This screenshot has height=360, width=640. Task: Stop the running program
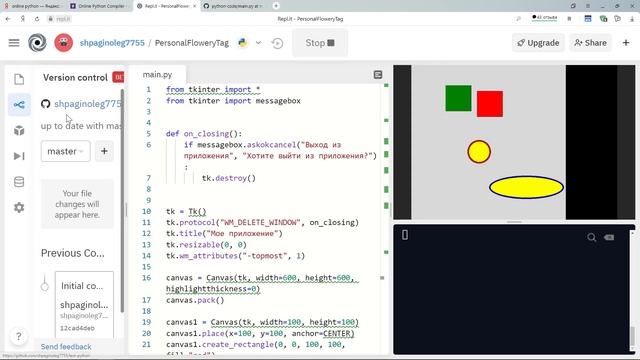coord(320,43)
